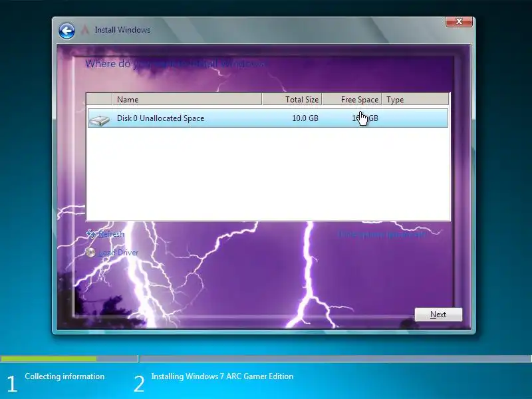Sort by Total Size column header
Viewport: 532px width, 399px height.
tap(292, 99)
